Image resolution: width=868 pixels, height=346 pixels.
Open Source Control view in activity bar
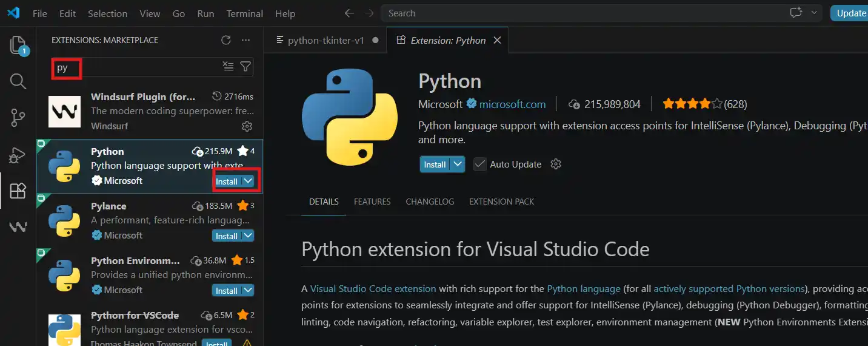(18, 118)
